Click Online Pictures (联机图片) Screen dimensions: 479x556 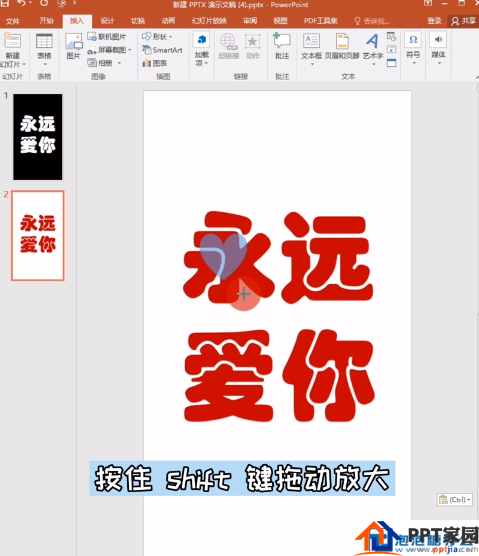(x=107, y=37)
